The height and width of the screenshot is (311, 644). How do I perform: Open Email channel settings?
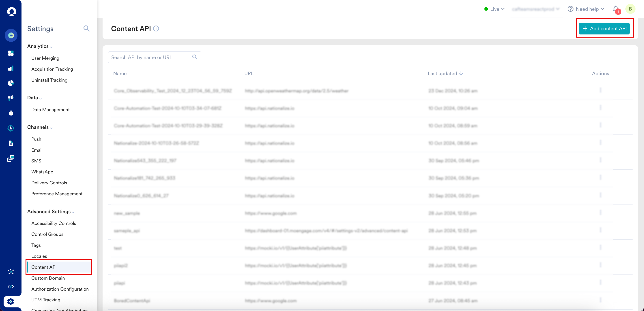coord(37,150)
